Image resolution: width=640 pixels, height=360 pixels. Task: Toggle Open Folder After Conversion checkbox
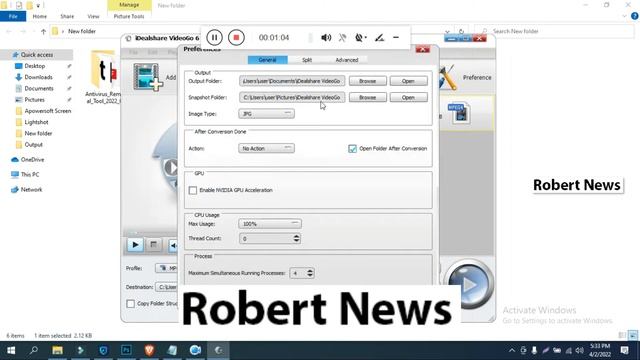coord(352,149)
